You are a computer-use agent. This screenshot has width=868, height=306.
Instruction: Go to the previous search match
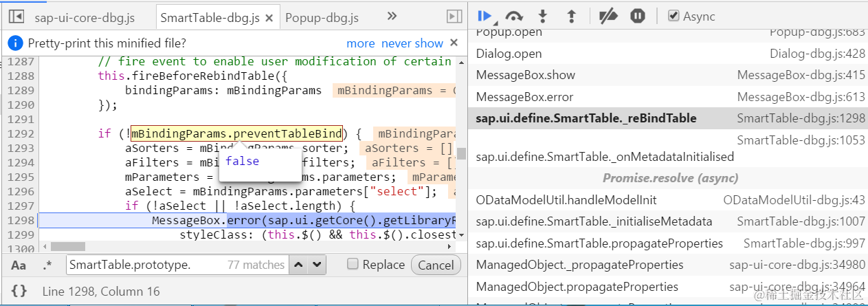click(298, 265)
